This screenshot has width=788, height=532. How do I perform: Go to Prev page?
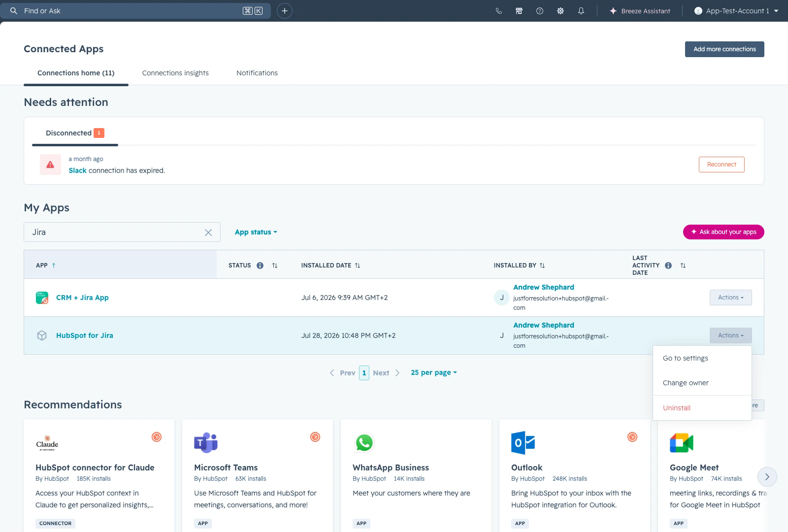click(342, 373)
